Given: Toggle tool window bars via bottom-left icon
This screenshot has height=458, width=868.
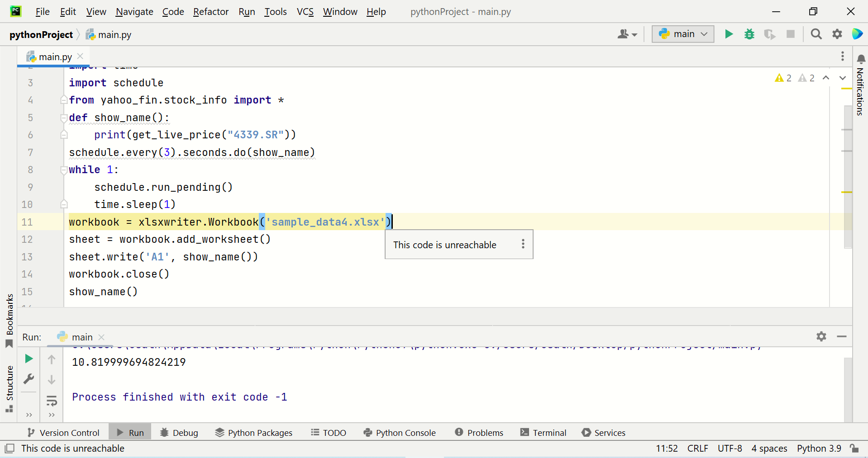Looking at the screenshot, I should [10, 449].
